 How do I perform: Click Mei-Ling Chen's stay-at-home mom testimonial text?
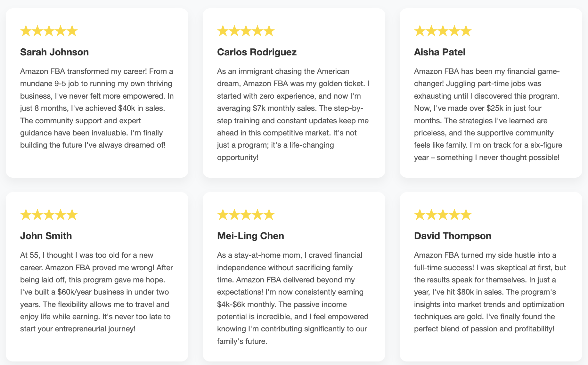coord(293,298)
